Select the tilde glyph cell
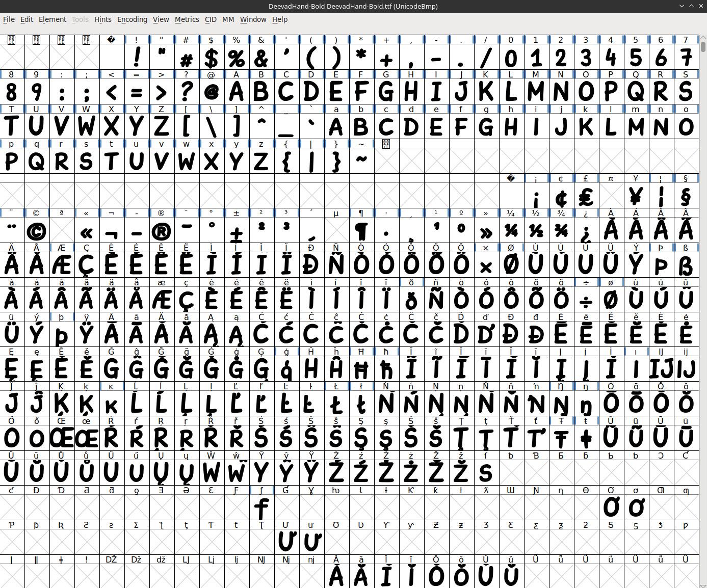The height and width of the screenshot is (588, 707). pyautogui.click(x=361, y=162)
